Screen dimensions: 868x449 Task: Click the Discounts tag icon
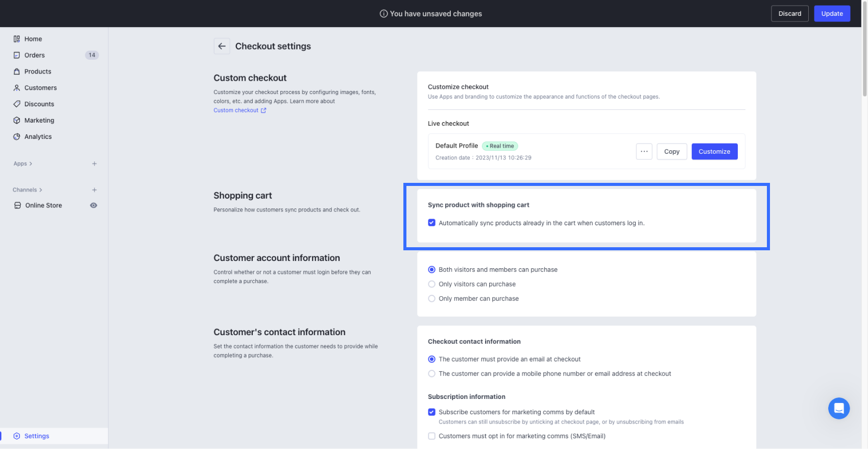(17, 104)
